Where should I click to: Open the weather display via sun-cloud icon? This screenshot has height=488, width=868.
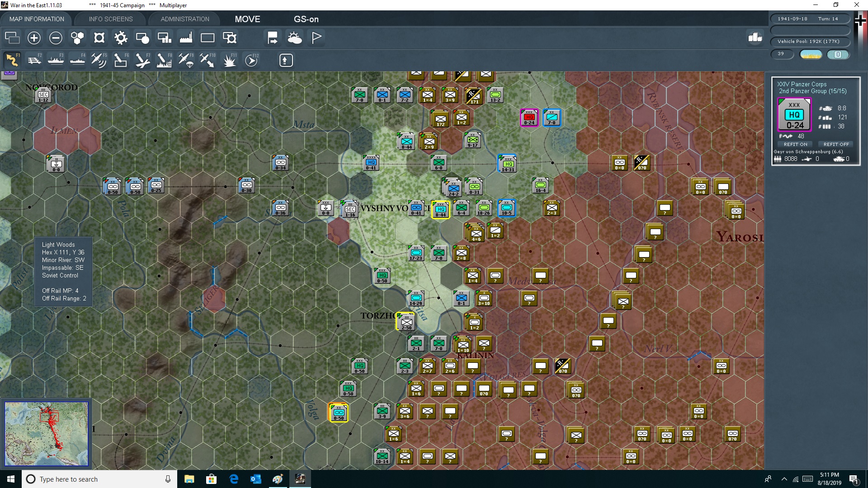(295, 38)
